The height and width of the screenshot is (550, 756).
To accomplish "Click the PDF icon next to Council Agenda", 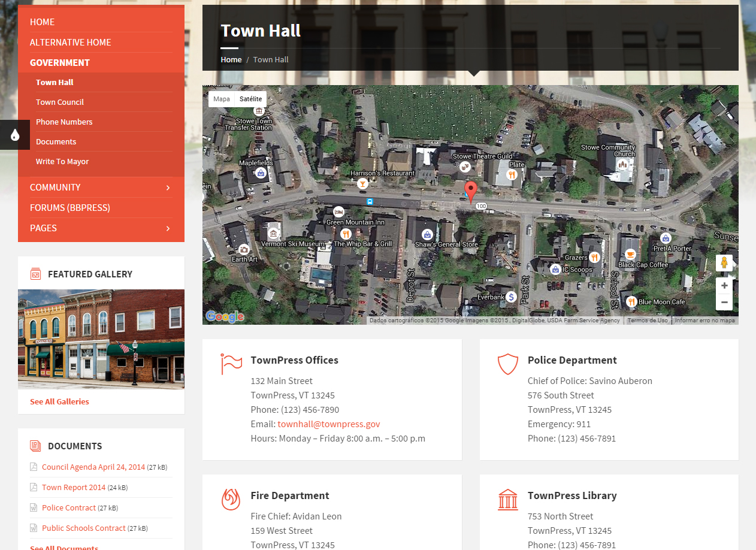I will click(33, 467).
